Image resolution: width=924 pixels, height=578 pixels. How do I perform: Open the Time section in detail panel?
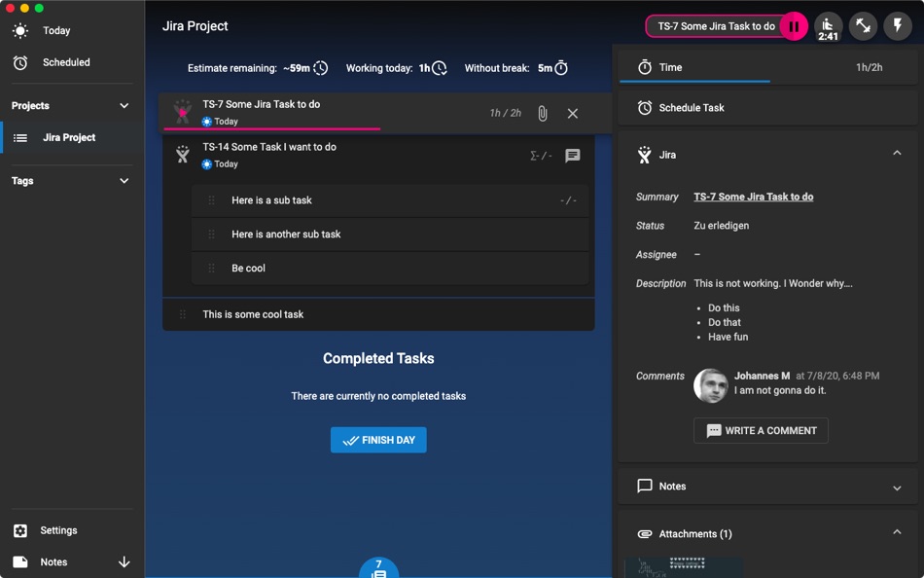click(x=767, y=67)
